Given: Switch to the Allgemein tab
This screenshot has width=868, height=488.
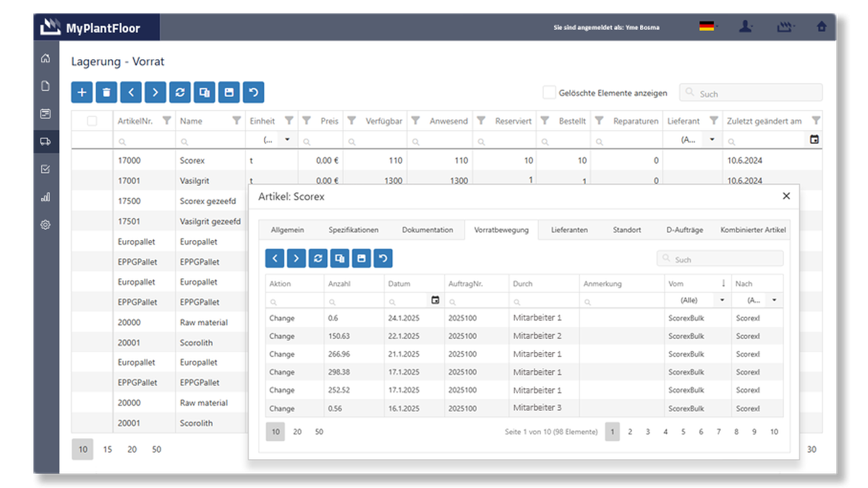Looking at the screenshot, I should [x=287, y=230].
